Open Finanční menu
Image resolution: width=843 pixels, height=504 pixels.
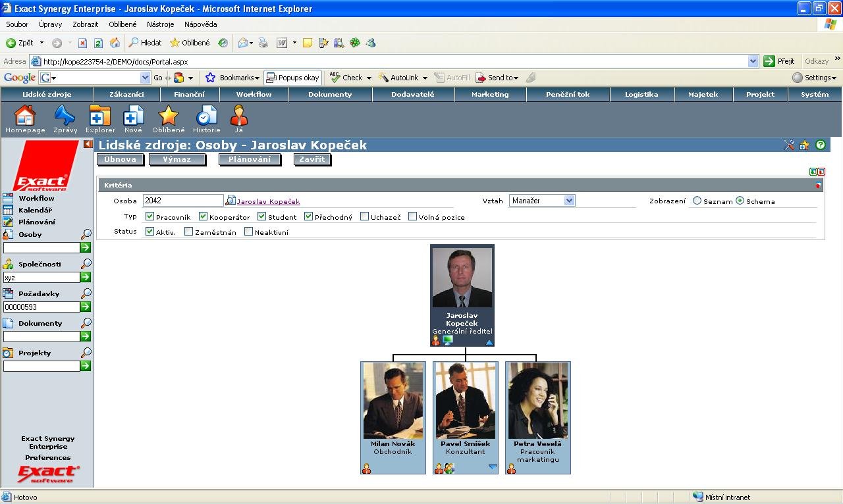189,94
